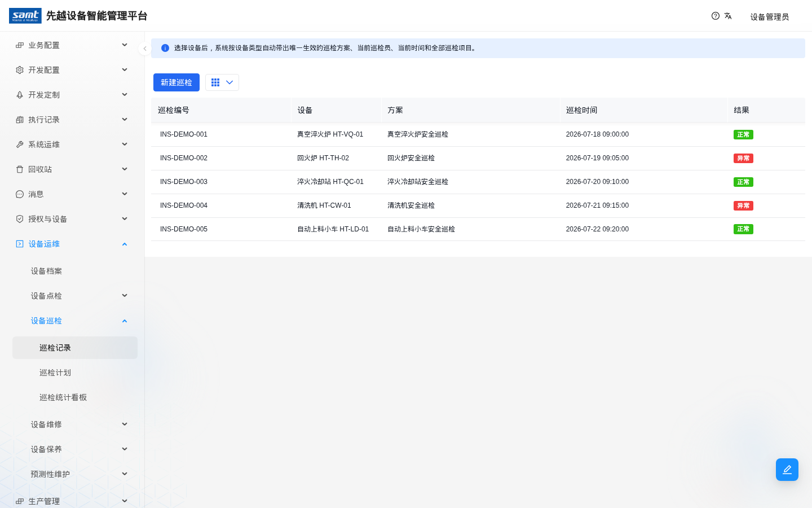This screenshot has width=812, height=508.
Task: Click the 生产管理 sidebar icon
Action: click(x=20, y=501)
